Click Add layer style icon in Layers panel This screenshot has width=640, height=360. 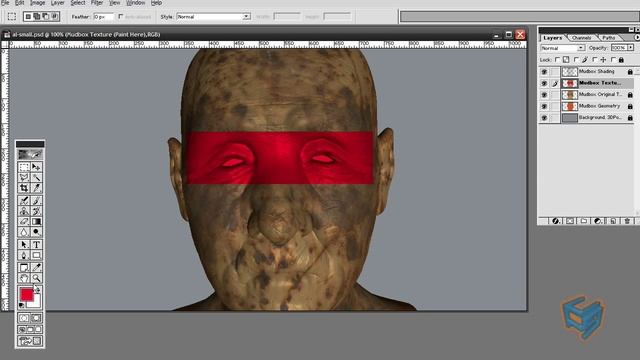(556, 221)
